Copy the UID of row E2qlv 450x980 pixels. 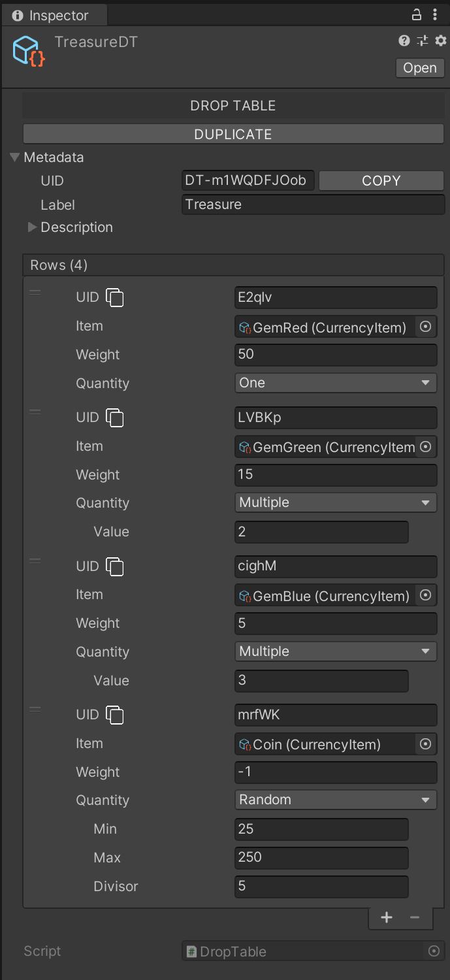click(x=115, y=298)
